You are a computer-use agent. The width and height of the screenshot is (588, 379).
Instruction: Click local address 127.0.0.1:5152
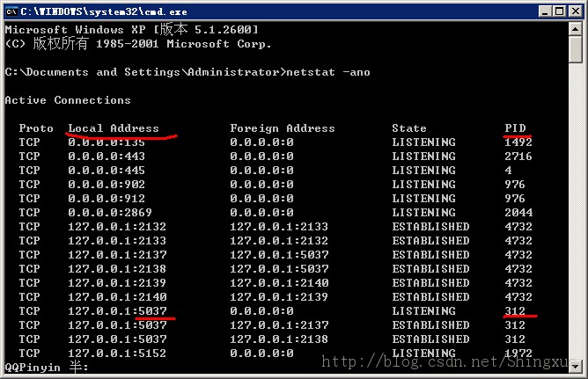[117, 353]
